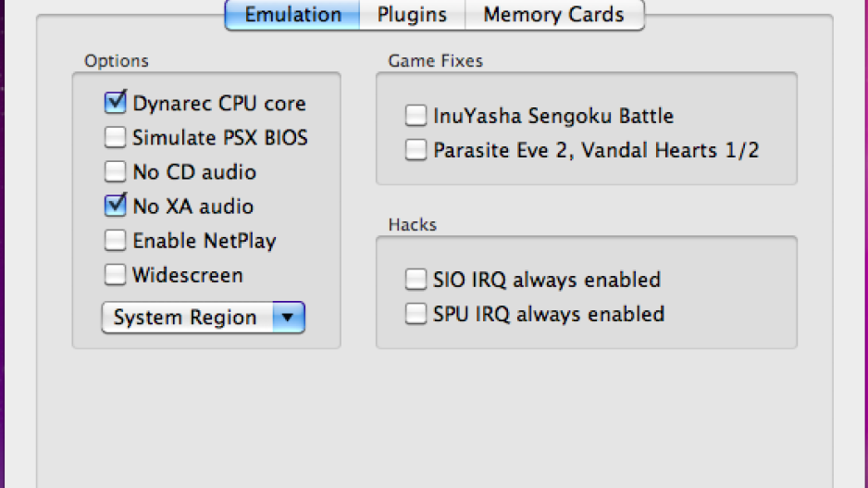Viewport: 868px width, 488px height.
Task: Enable the SPU IRQ always enabled checkbox
Action: tap(415, 314)
